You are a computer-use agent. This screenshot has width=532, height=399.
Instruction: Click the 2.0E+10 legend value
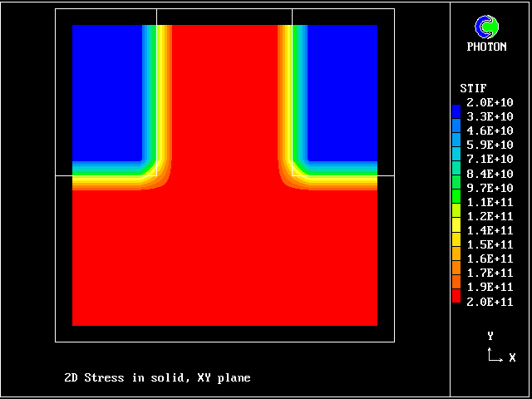(490, 102)
